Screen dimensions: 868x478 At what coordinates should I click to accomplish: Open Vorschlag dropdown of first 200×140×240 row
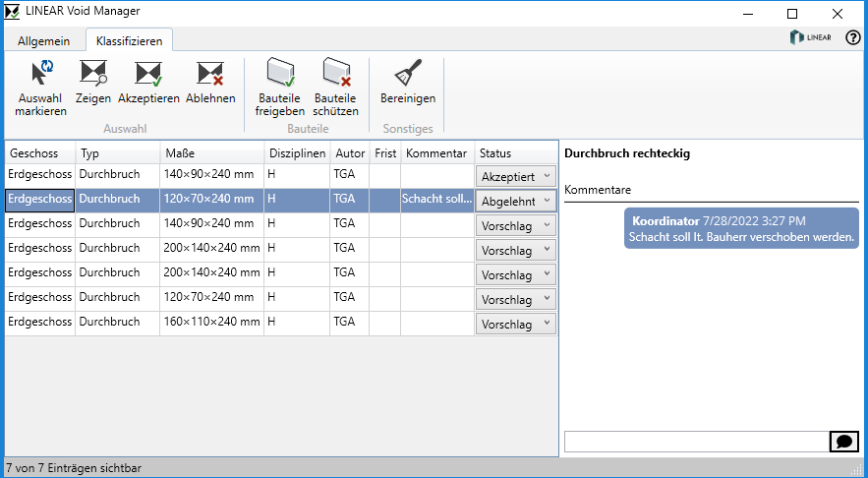click(516, 251)
